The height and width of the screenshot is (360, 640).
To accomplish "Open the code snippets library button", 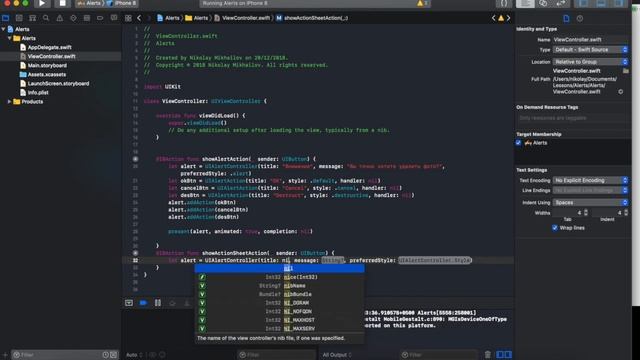I will [x=504, y=3].
